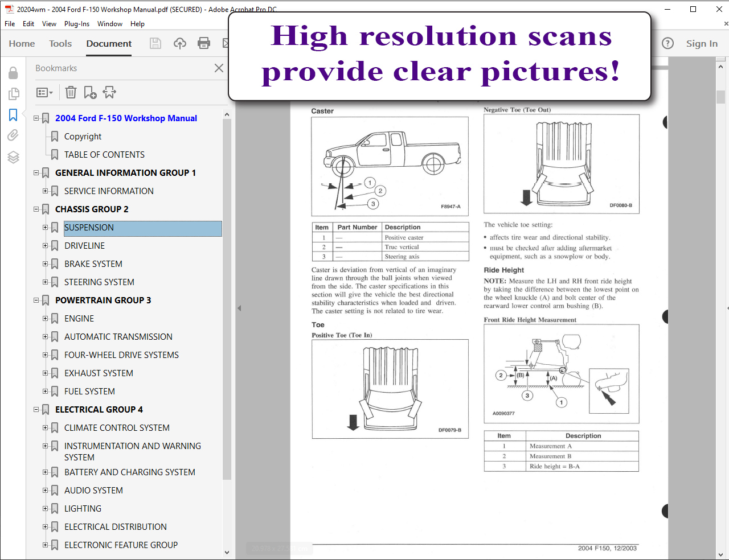Open the File menu

pyautogui.click(x=10, y=24)
